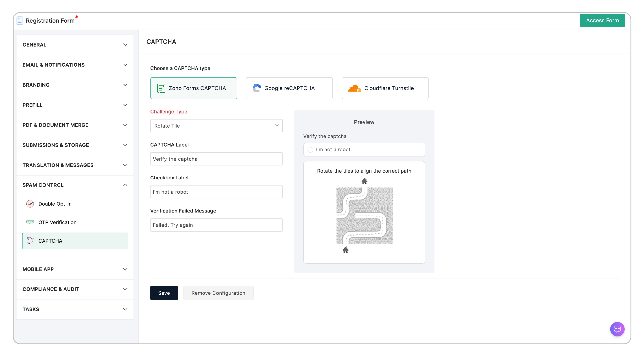The image size is (644, 356).
Task: Expand the PDF & DOCUMENT MERGE section
Action: pyautogui.click(x=75, y=125)
